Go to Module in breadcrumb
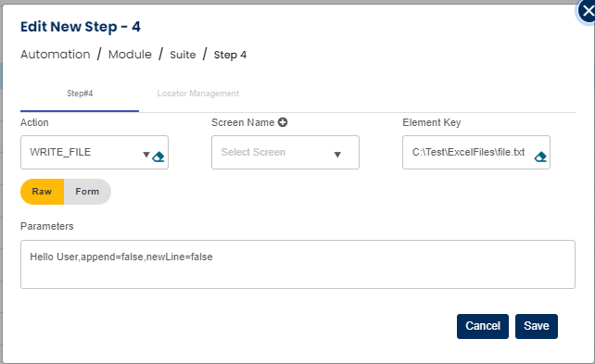 tap(130, 55)
